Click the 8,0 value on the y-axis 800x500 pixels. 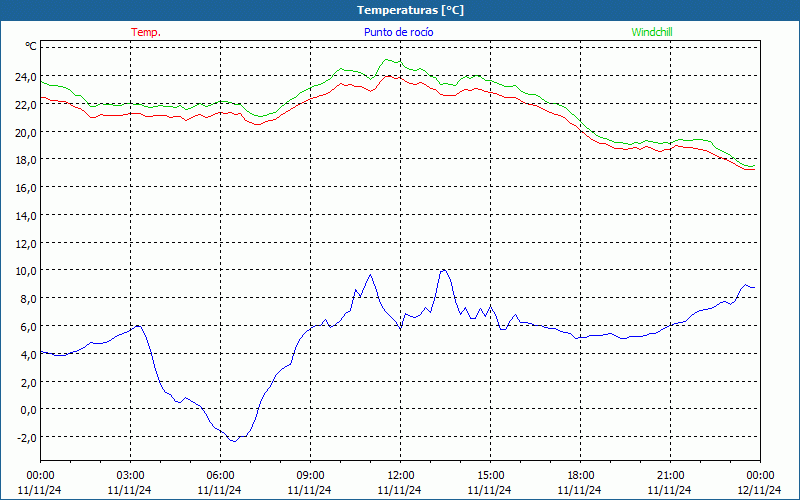[28, 299]
